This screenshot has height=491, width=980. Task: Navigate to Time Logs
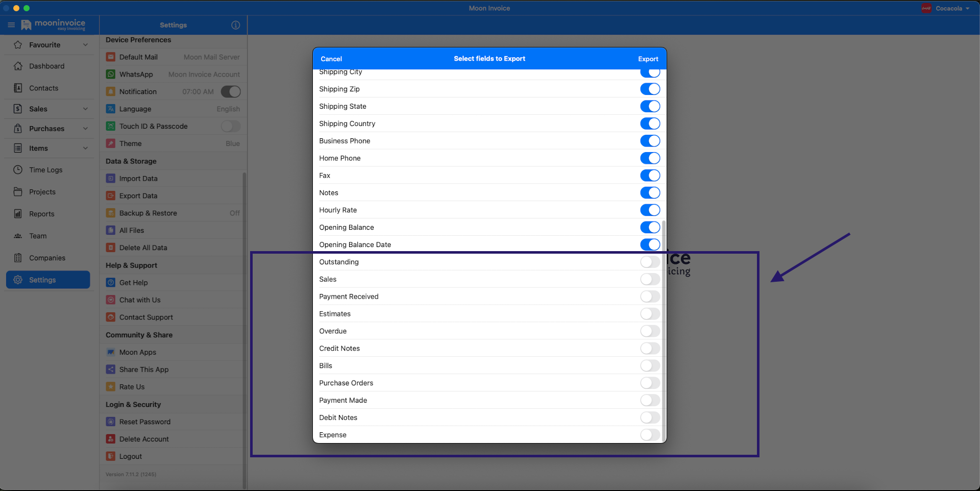point(46,169)
